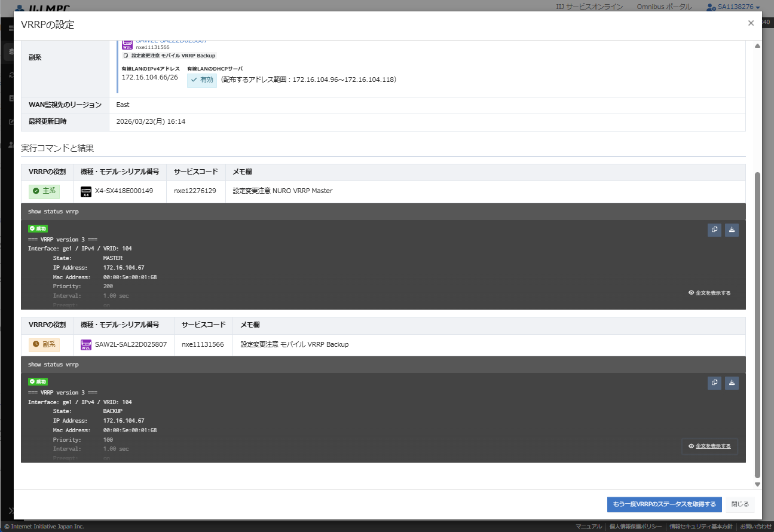Click the green 主系 role badge
Image resolution: width=774 pixels, height=532 pixels.
[44, 191]
